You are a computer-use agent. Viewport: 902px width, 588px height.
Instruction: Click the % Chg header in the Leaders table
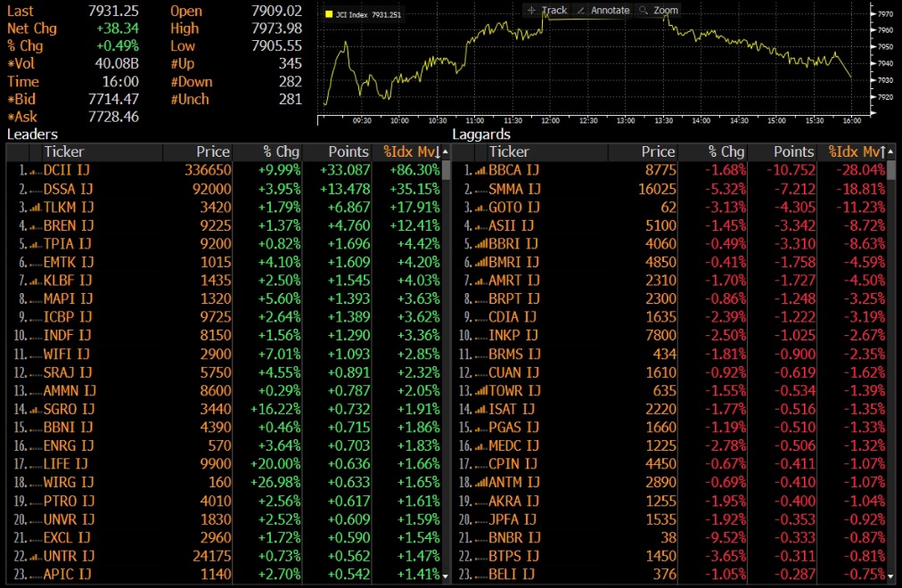pyautogui.click(x=281, y=151)
